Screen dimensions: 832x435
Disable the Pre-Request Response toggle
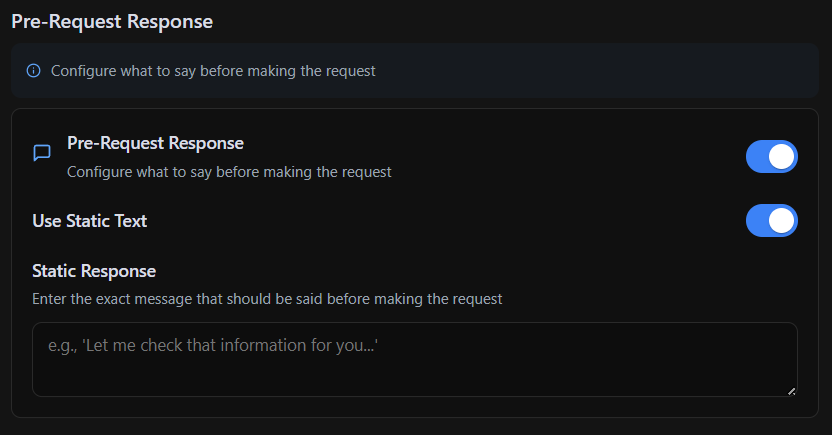click(x=772, y=156)
